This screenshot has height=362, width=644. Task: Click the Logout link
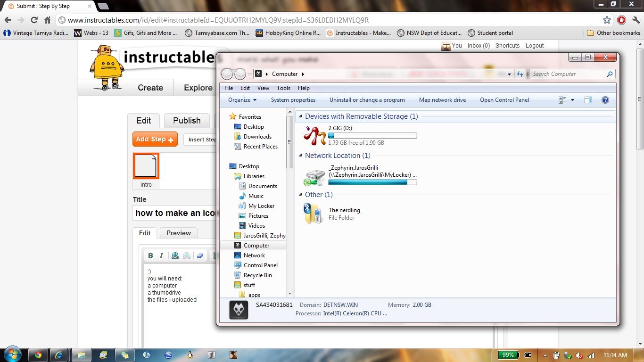pos(535,46)
